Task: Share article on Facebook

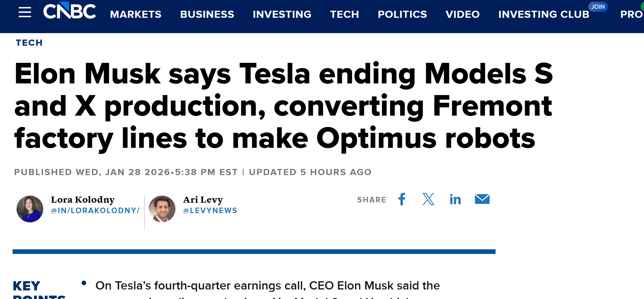Action: click(x=402, y=199)
